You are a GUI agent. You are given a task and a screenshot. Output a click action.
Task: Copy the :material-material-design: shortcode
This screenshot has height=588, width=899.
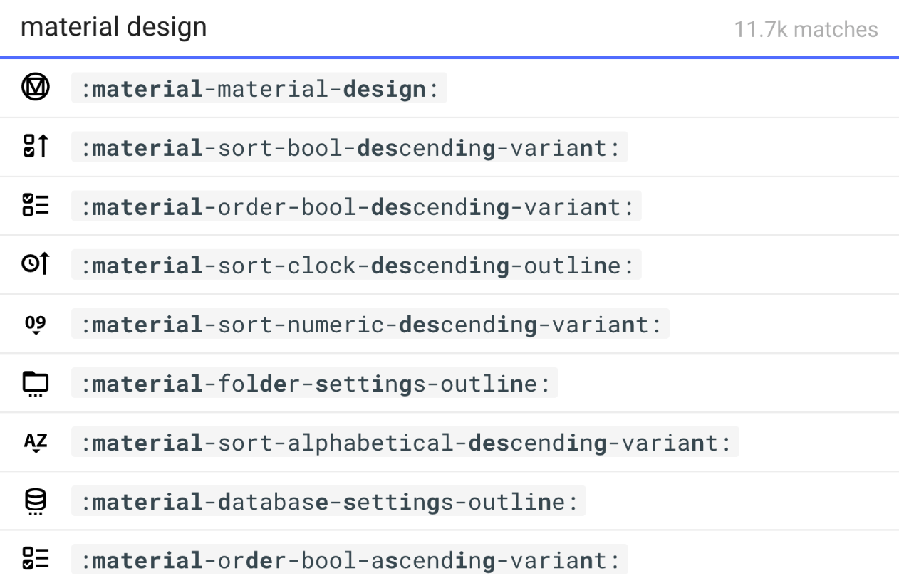tap(259, 89)
